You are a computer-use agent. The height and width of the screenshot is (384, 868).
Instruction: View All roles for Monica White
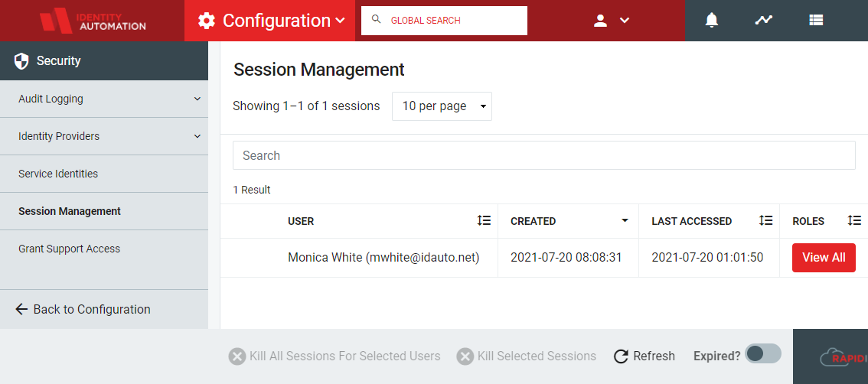point(824,258)
